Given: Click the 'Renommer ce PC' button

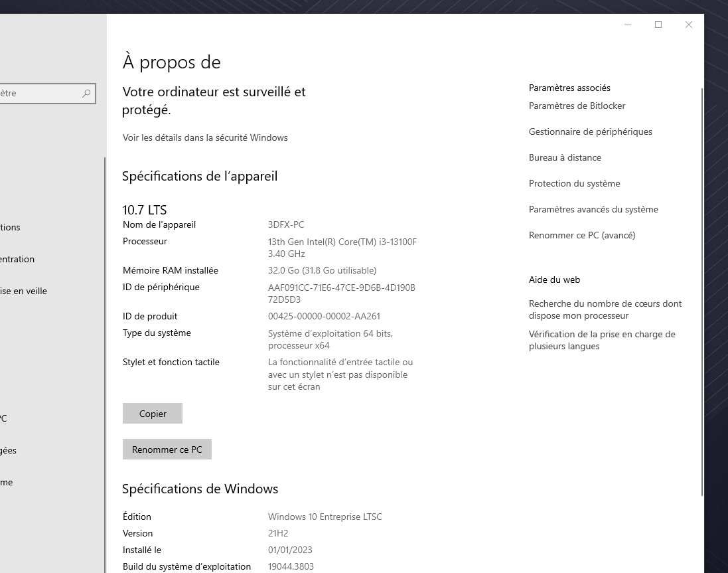Looking at the screenshot, I should tap(167, 449).
